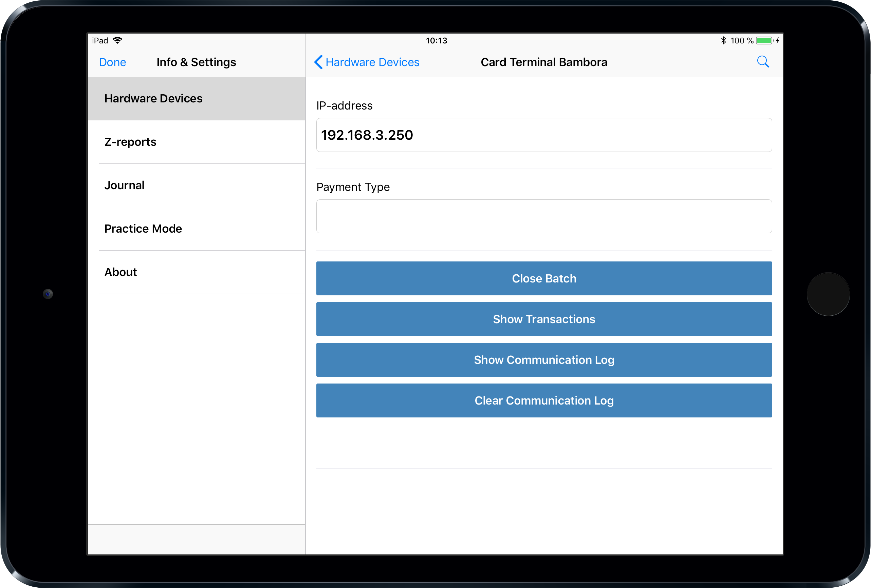The height and width of the screenshot is (588, 871).
Task: Open the Show Communication Log
Action: pos(544,360)
